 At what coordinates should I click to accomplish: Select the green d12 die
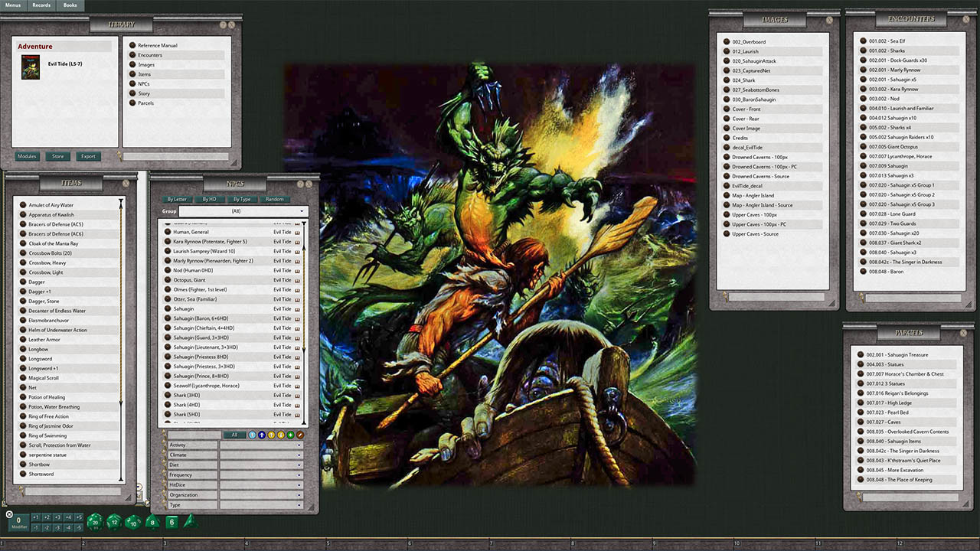coord(113,523)
